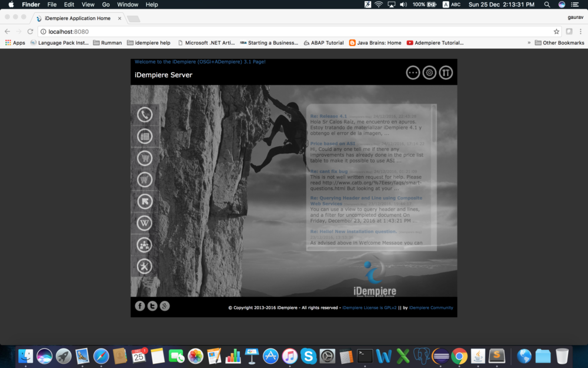Open the Adempiere Tutorial bookmark
The height and width of the screenshot is (368, 588).
435,43
